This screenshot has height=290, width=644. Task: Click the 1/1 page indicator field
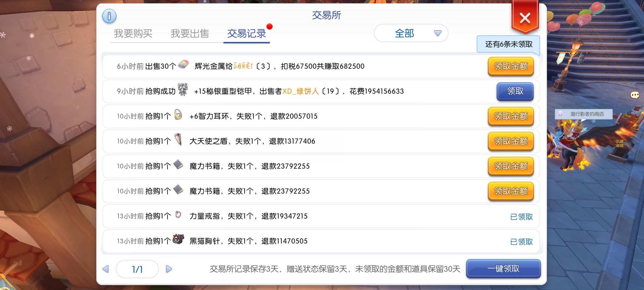[137, 269]
